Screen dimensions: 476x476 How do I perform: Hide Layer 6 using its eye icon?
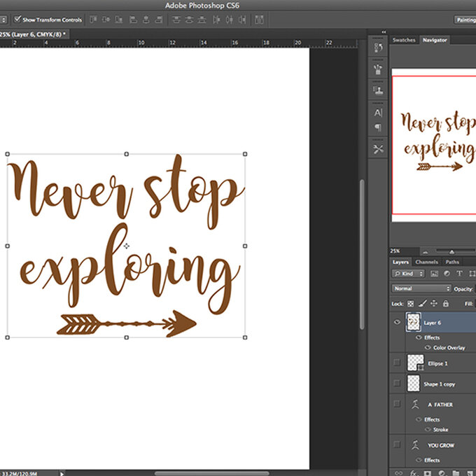[397, 323]
